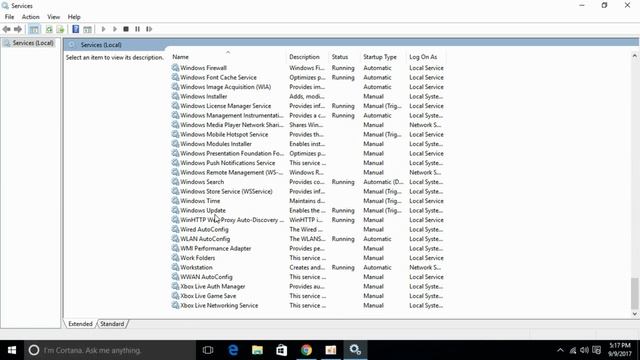This screenshot has width=640, height=360.
Task: Click the Cortana search box
Action: point(110,350)
